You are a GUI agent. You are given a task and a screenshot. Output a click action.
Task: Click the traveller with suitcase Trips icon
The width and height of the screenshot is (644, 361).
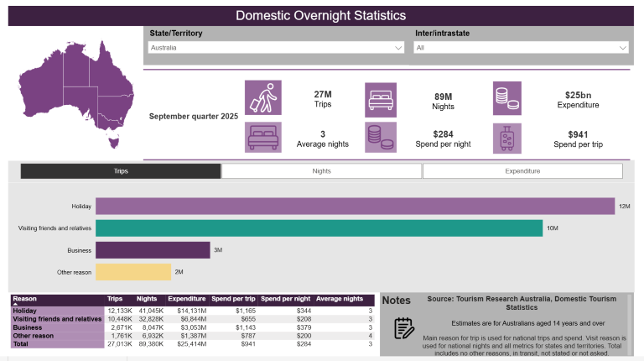262,97
